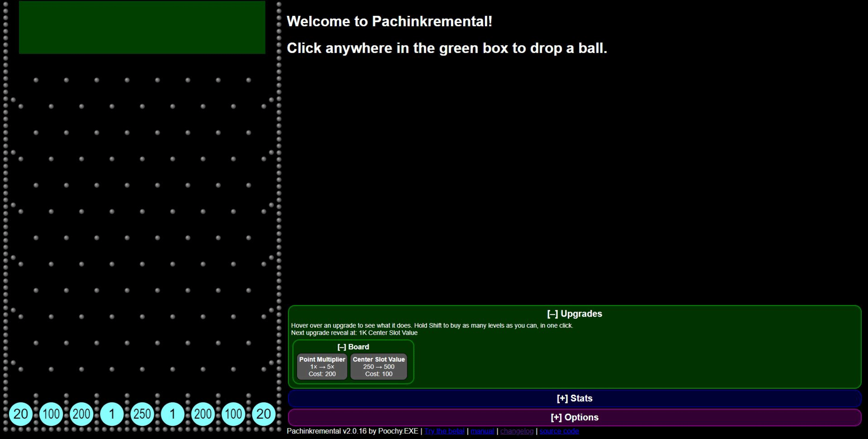The width and height of the screenshot is (868, 439).
Task: Click the 100 slot right of center
Action: tap(233, 414)
